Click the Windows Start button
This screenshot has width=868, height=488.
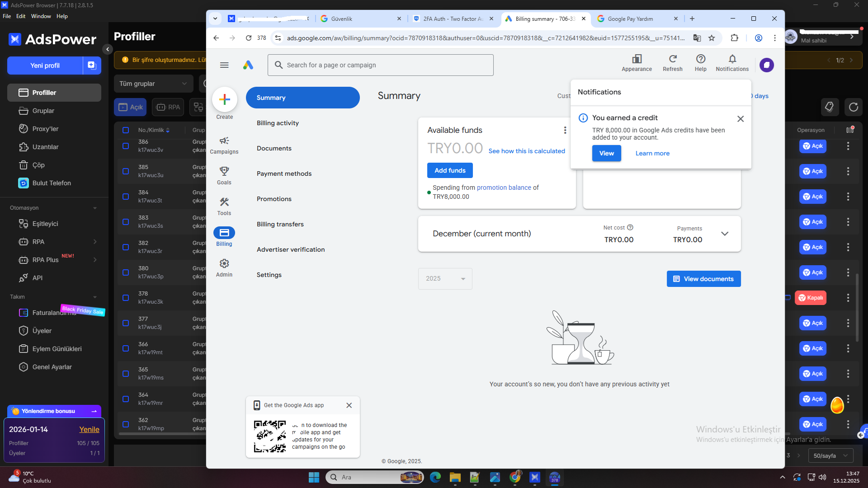(314, 477)
